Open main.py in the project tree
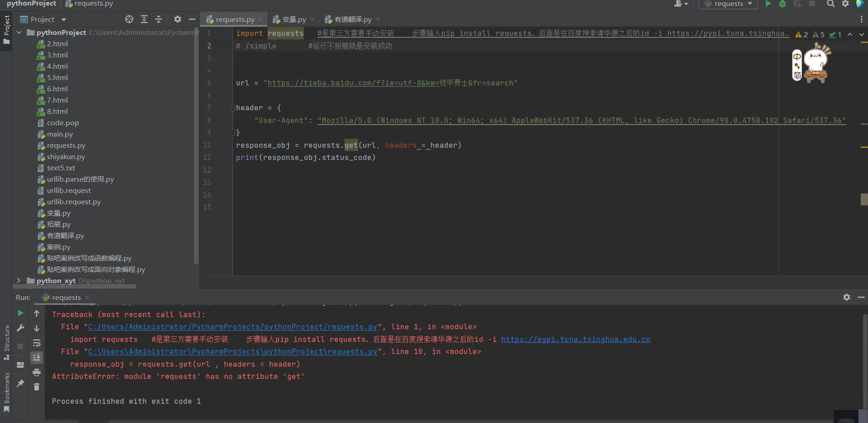This screenshot has height=423, width=868. coord(60,134)
